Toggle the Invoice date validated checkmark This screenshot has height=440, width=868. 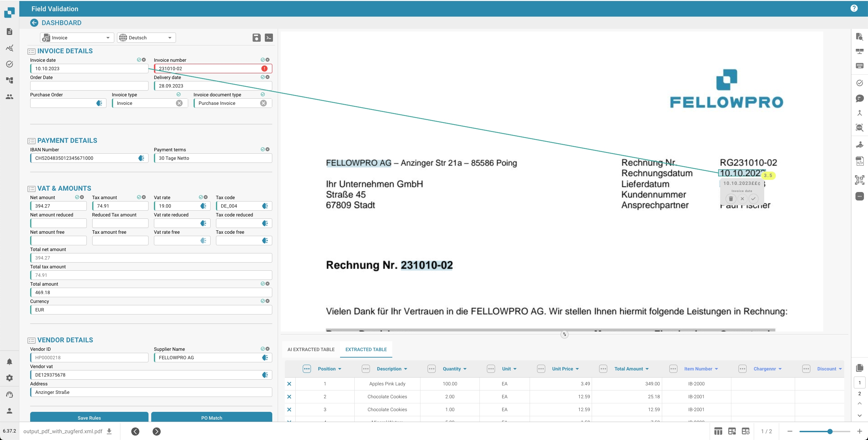[x=139, y=60]
